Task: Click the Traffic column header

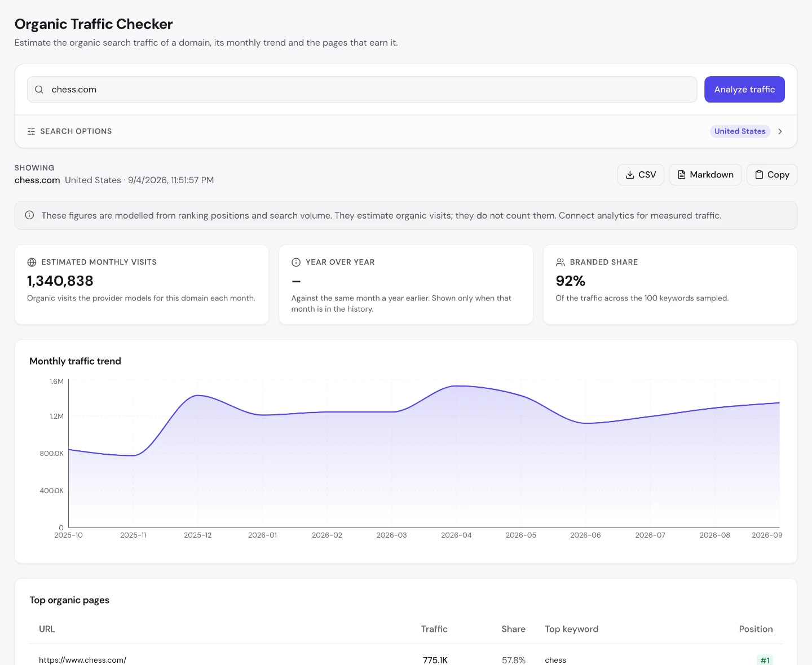Action: 434,629
